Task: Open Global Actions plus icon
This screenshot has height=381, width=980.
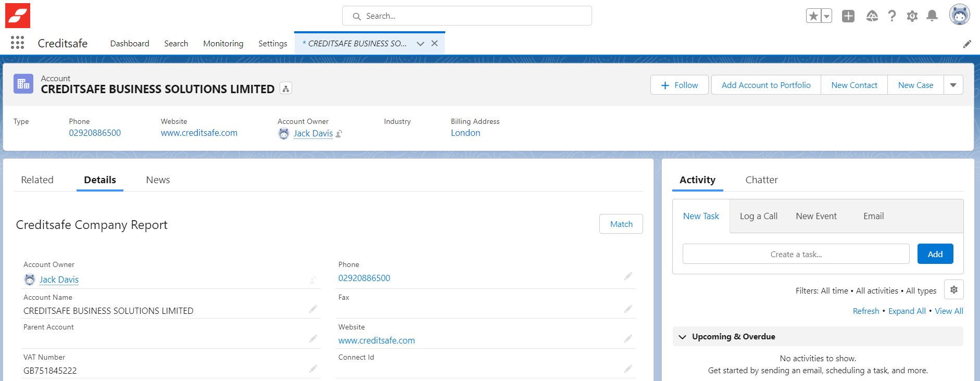Action: (x=848, y=16)
